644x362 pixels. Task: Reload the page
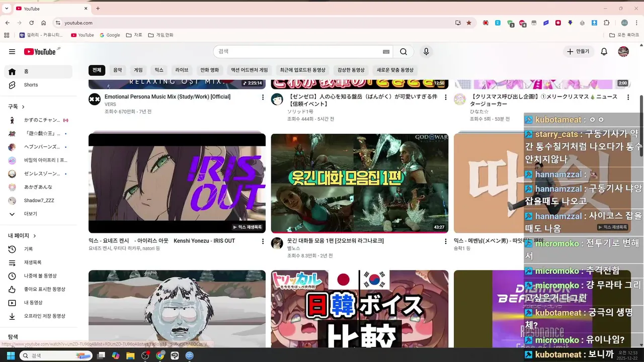(31, 23)
